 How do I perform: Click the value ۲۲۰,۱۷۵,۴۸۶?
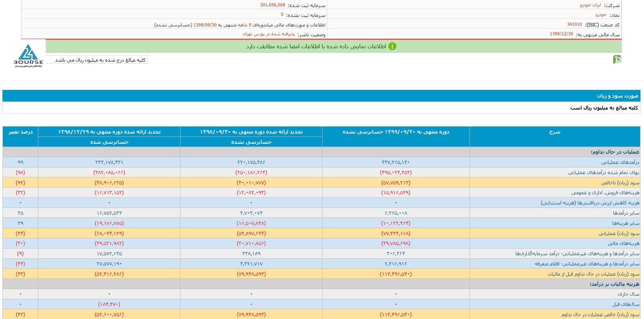pyautogui.click(x=251, y=162)
